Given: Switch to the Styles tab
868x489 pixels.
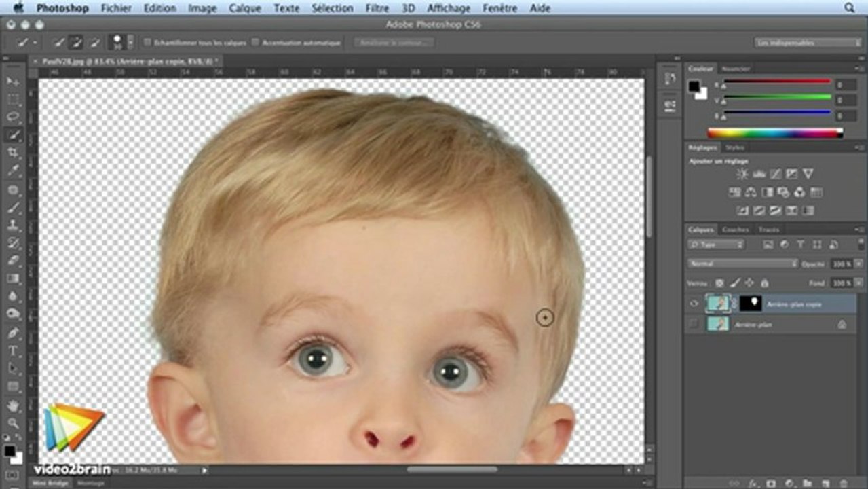Looking at the screenshot, I should (735, 147).
